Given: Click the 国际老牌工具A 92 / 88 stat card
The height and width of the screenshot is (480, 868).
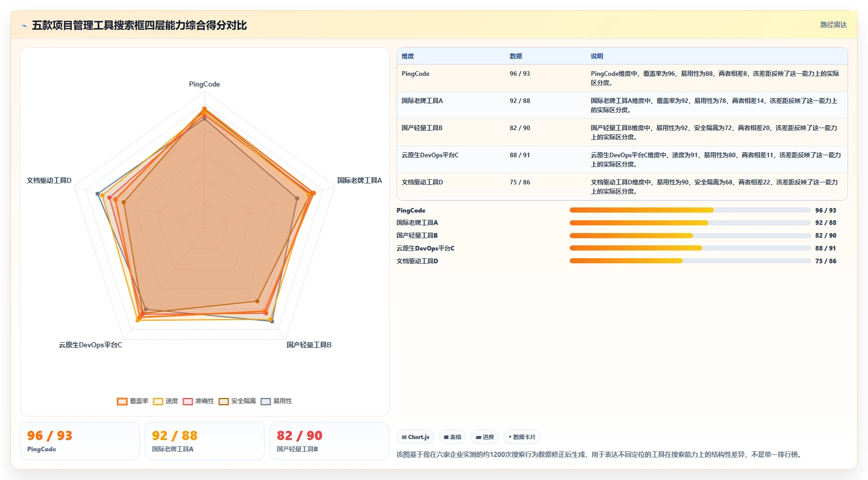Looking at the screenshot, I should pyautogui.click(x=205, y=441).
